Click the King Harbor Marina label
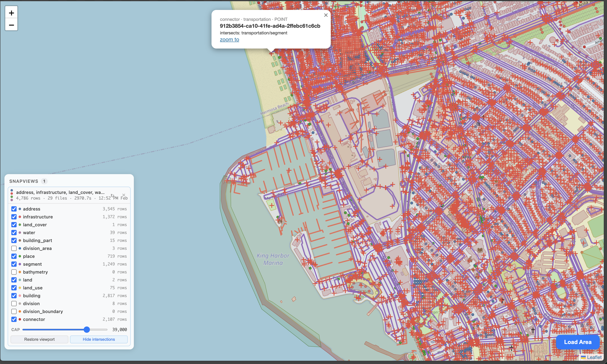This screenshot has height=364, width=607. [273, 259]
